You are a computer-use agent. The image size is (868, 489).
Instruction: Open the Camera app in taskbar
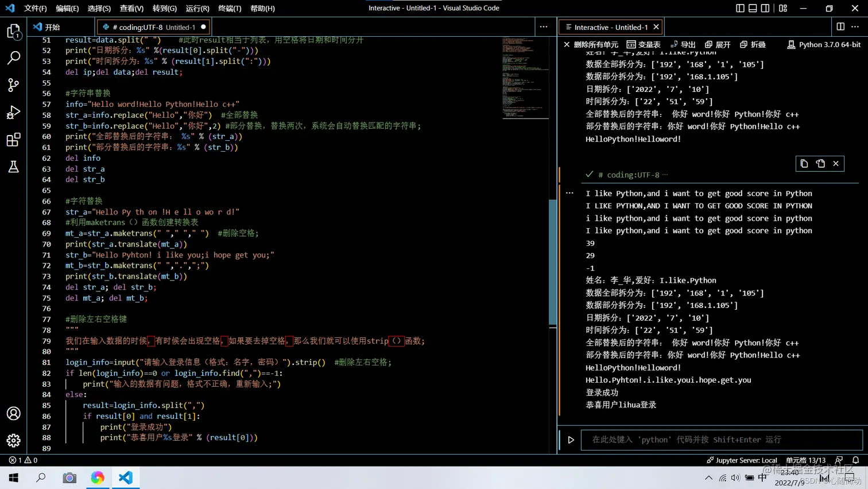pos(69,478)
